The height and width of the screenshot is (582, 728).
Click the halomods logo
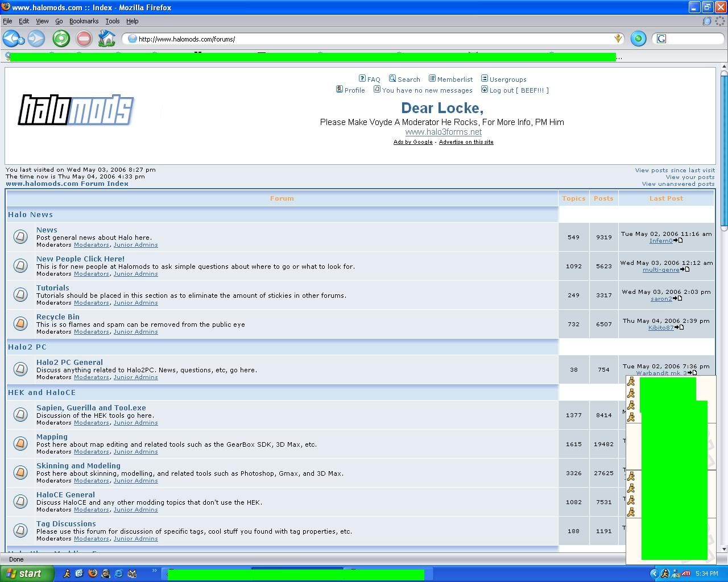(x=76, y=110)
